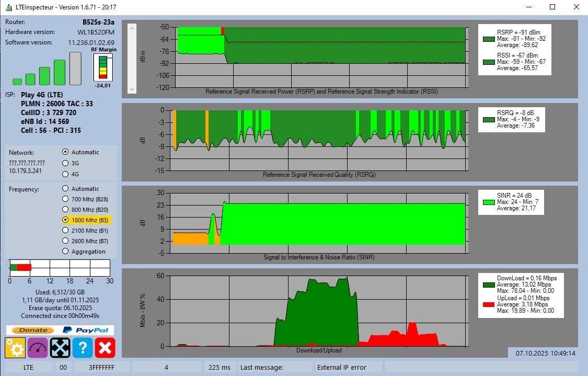Click the Donate button
The width and height of the screenshot is (588, 376).
[33, 330]
